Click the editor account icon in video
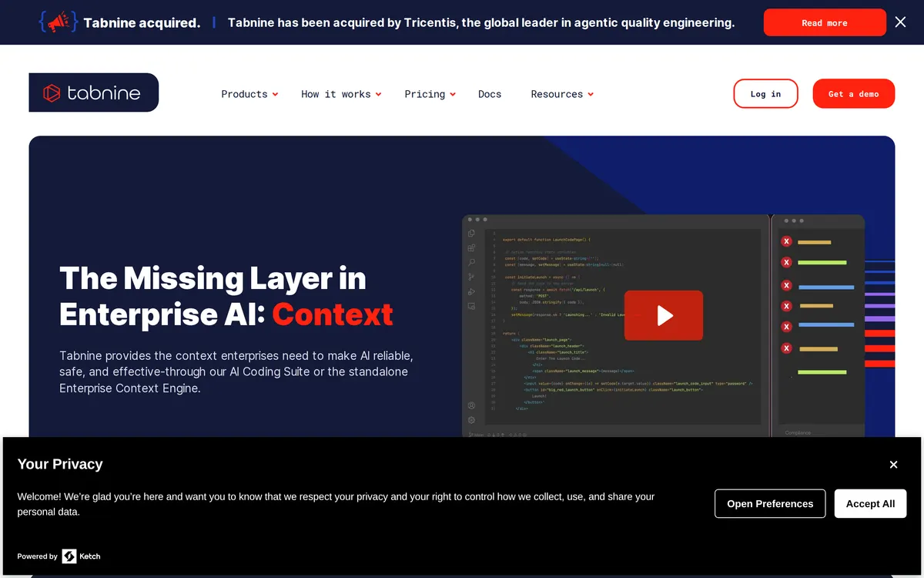924x578 pixels. (471, 405)
